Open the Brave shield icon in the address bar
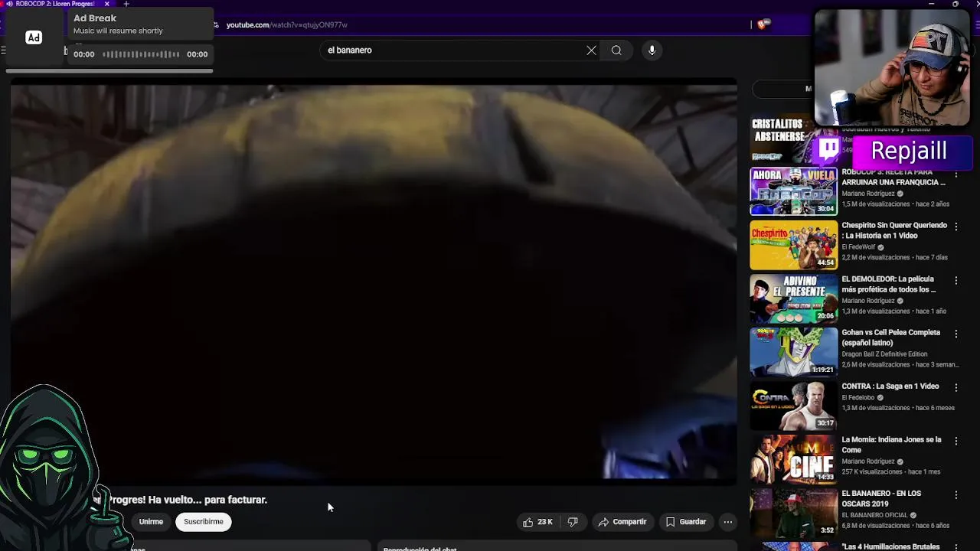980x551 pixels. click(x=762, y=24)
